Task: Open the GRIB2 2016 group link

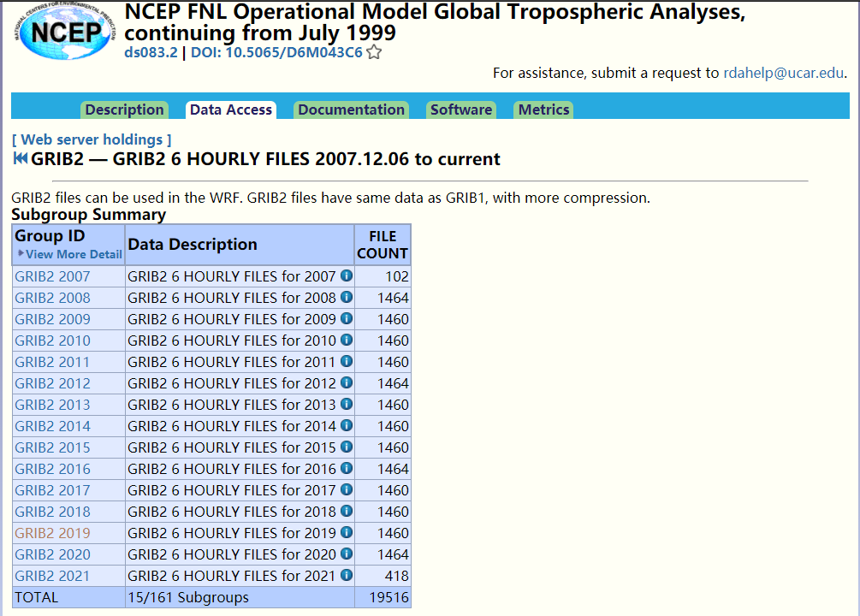Action: click(53, 469)
